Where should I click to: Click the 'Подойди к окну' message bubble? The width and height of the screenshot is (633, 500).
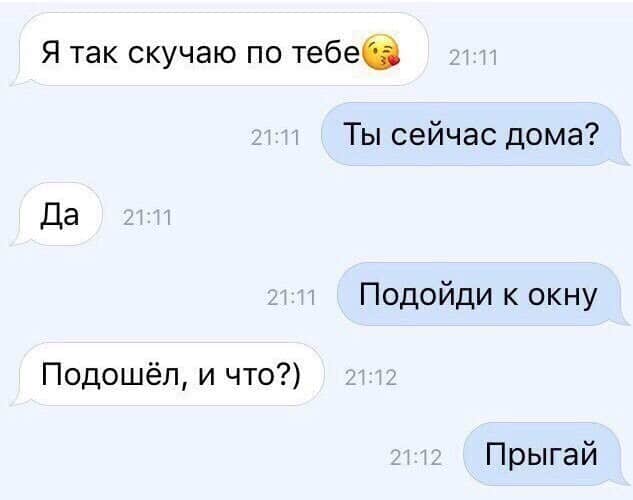click(x=483, y=294)
